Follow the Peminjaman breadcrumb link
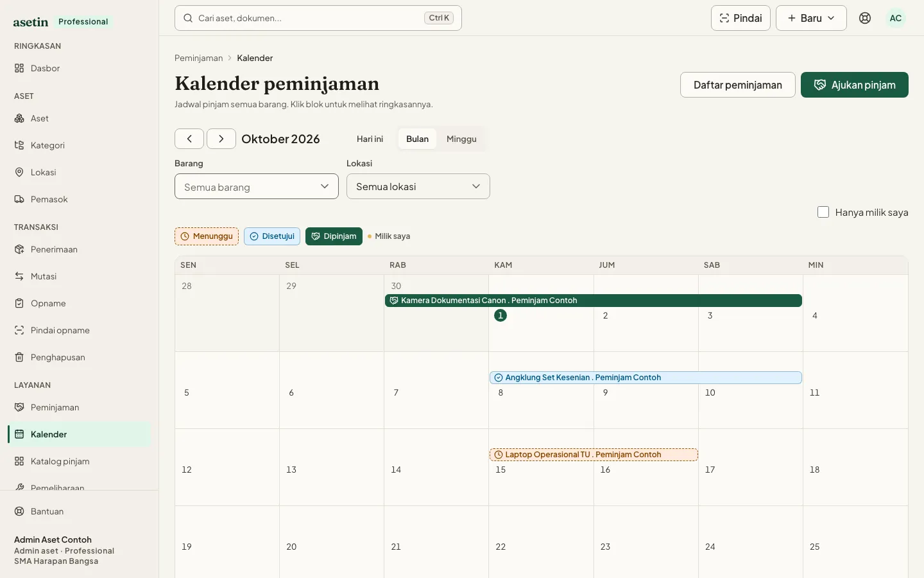Screen dimensions: 924x578 (199, 58)
